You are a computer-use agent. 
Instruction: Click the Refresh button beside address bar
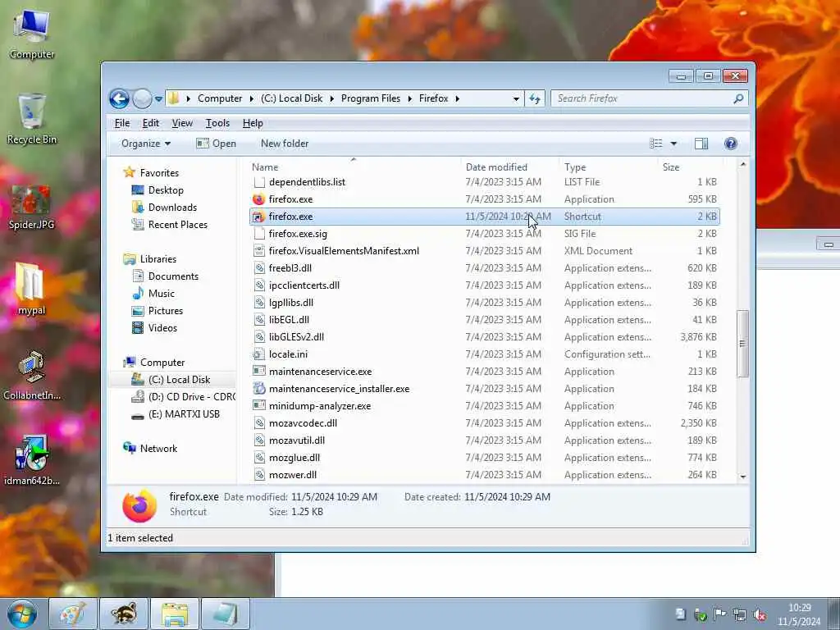pyautogui.click(x=535, y=98)
